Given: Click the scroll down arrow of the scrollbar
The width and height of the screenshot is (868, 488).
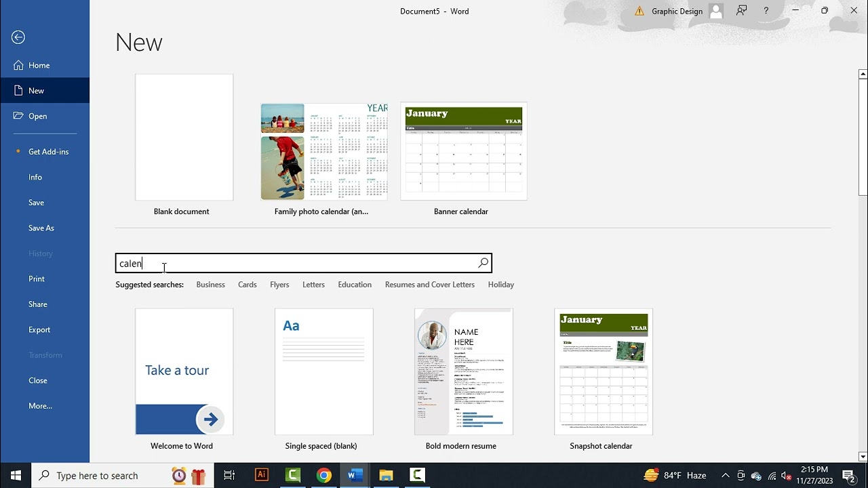Looking at the screenshot, I should click(863, 457).
